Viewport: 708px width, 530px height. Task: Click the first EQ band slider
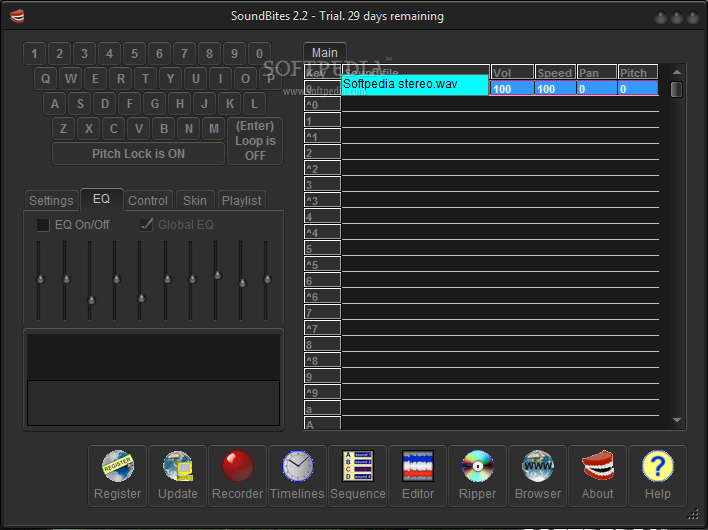click(x=40, y=279)
